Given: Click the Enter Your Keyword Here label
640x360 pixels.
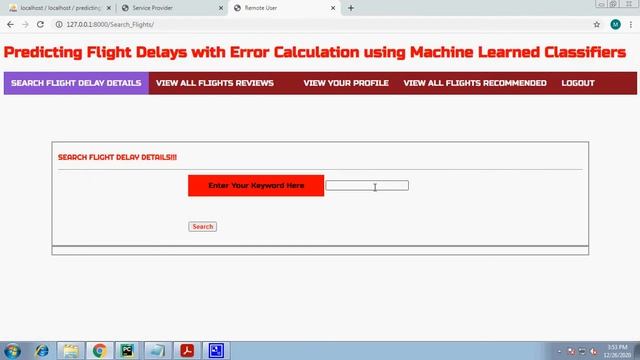Looking at the screenshot, I should 256,186.
